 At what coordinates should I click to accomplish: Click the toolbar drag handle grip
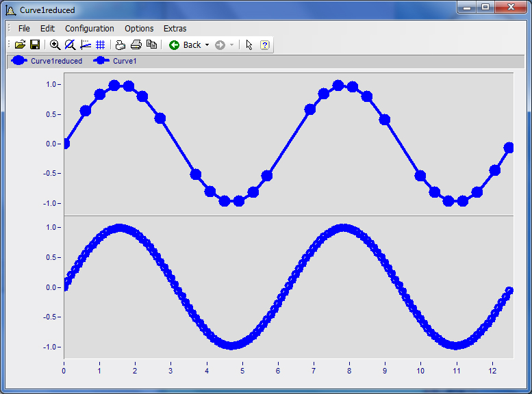click(9, 44)
